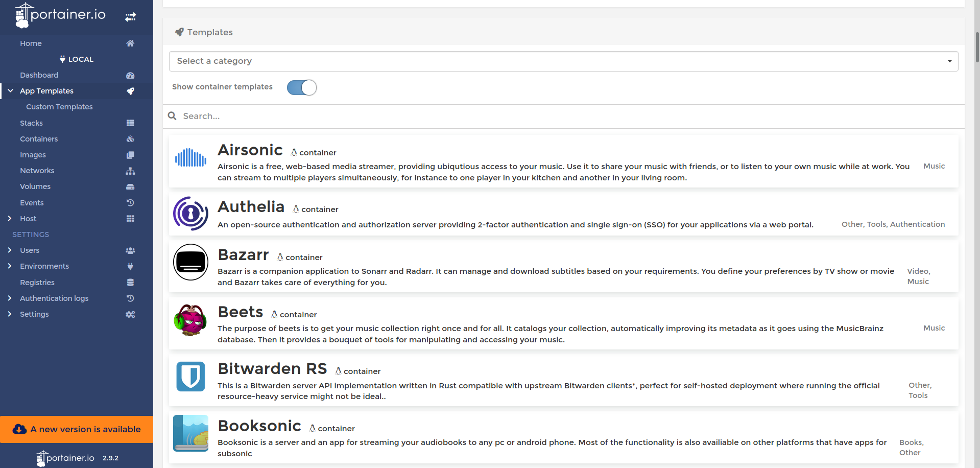
Task: Click the Beets mascot icon
Action: point(190,320)
